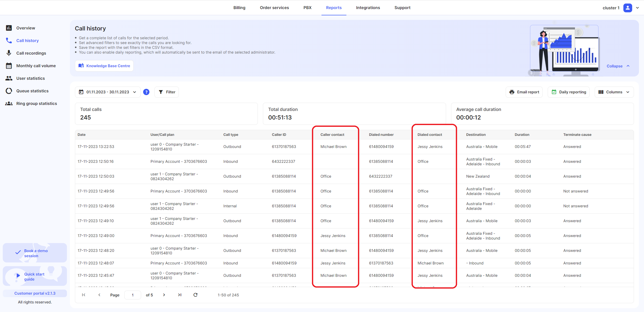This screenshot has width=644, height=312.
Task: Click the Dialed contact column header
Action: [x=430, y=135]
